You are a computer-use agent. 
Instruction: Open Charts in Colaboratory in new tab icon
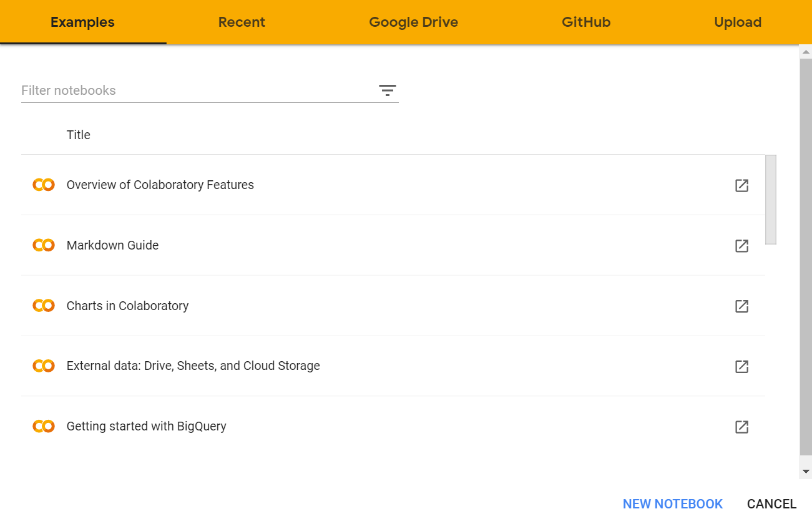(x=741, y=306)
